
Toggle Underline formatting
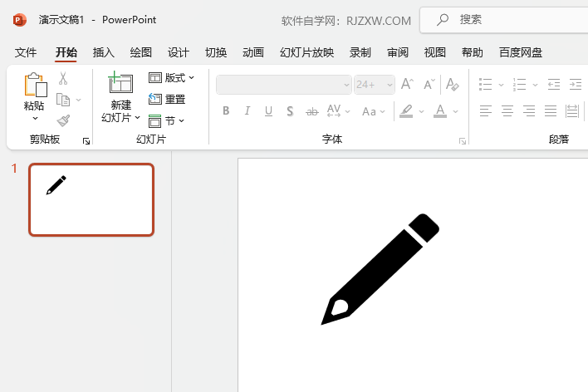coord(268,111)
